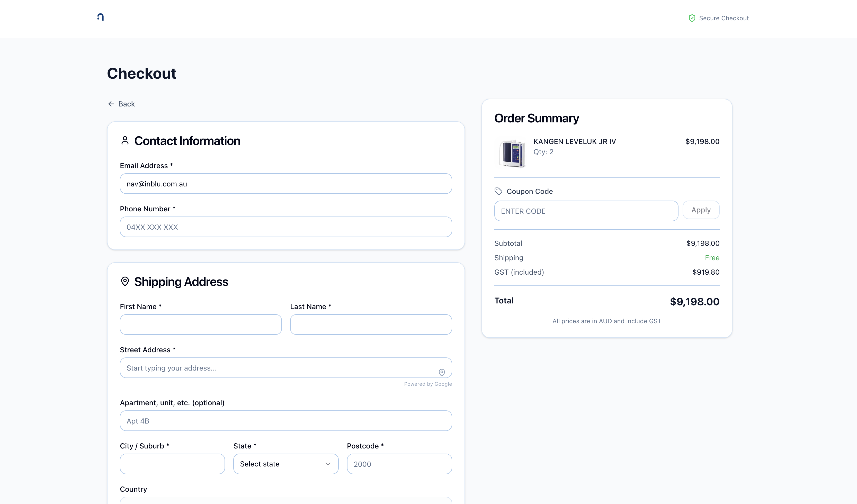Click the Apartment, unit field
Screen dimensions: 857x504
286,421
